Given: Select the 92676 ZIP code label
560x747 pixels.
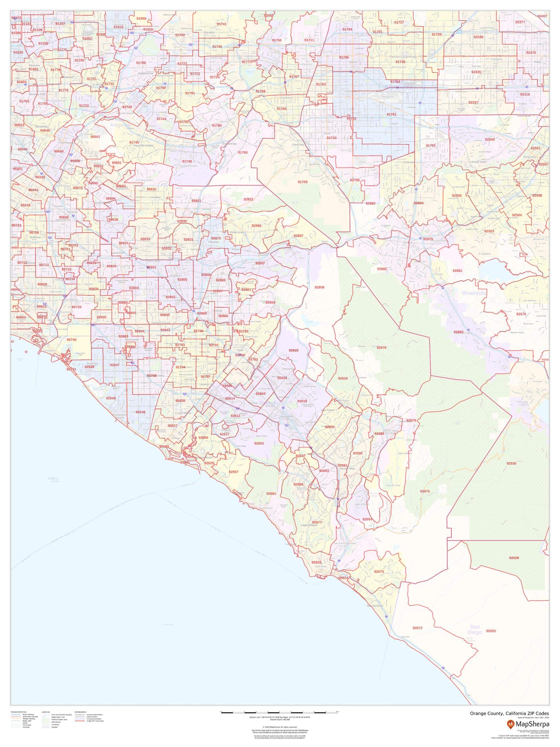Looking at the screenshot, I should (x=381, y=348).
